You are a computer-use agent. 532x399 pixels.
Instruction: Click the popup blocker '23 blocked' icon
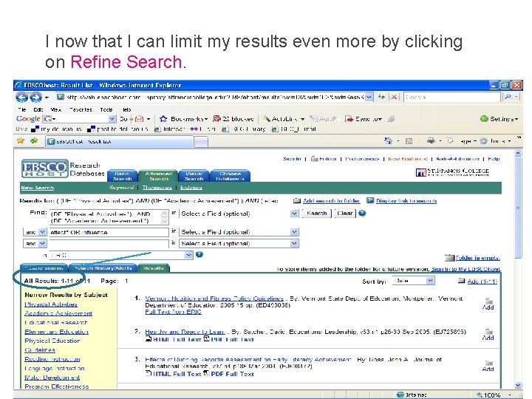[216, 119]
